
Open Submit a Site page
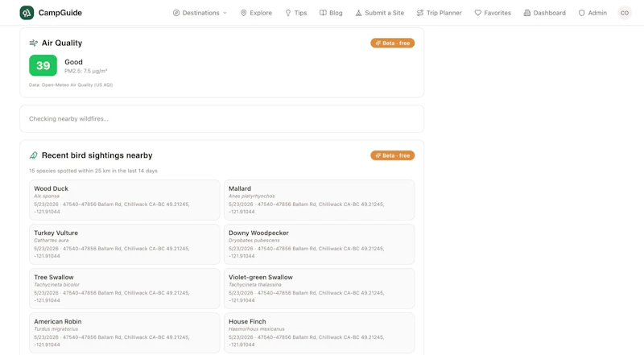(x=379, y=13)
